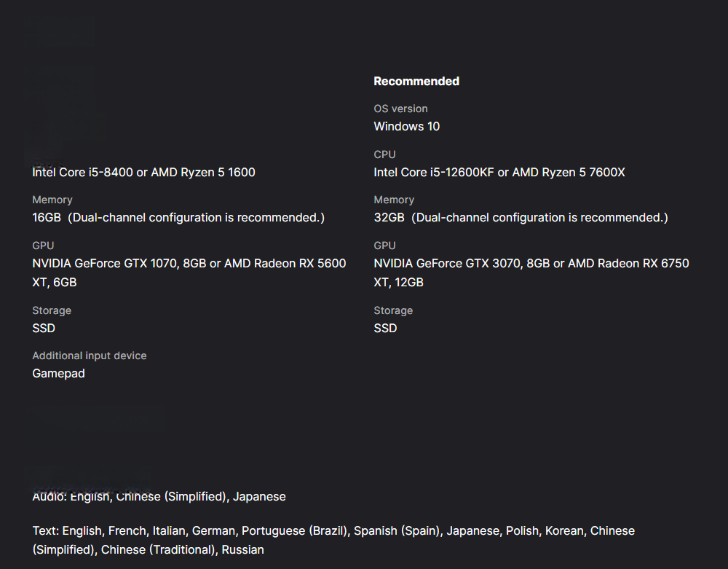This screenshot has width=728, height=569.
Task: Click the XT, 12GB text line
Action: click(398, 283)
